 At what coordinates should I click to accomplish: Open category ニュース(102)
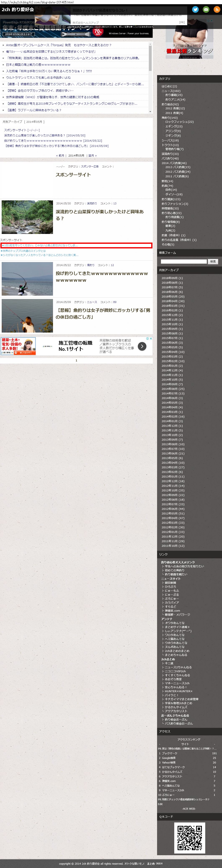pos(171,91)
